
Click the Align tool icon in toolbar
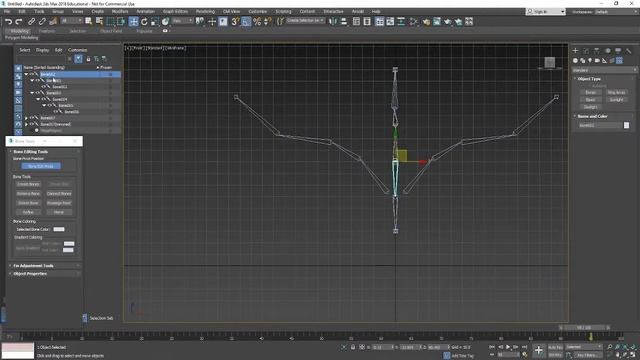click(344, 21)
